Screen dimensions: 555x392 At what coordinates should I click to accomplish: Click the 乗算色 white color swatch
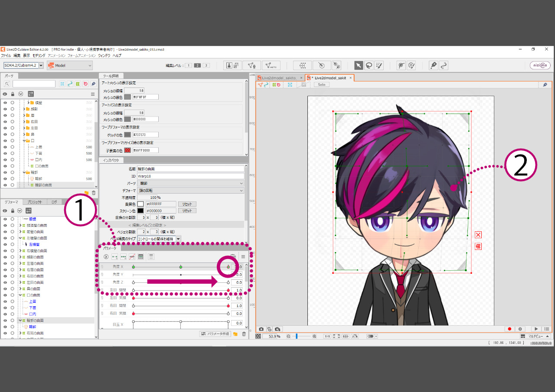pos(140,204)
